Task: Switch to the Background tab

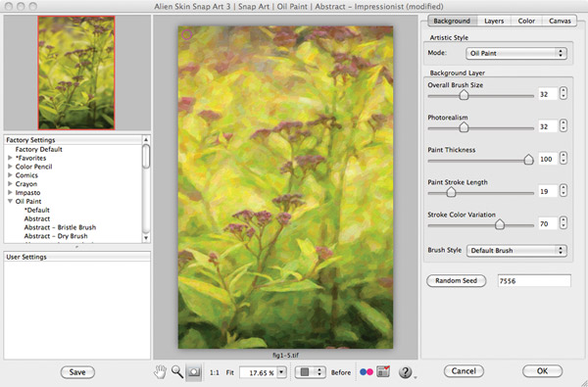Action: pos(452,21)
